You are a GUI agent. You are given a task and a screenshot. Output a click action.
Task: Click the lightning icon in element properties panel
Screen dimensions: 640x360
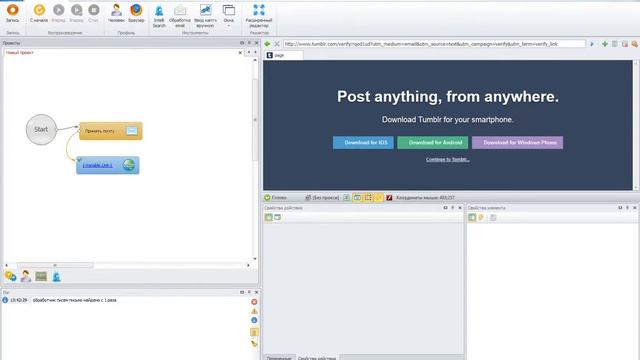pos(482,218)
